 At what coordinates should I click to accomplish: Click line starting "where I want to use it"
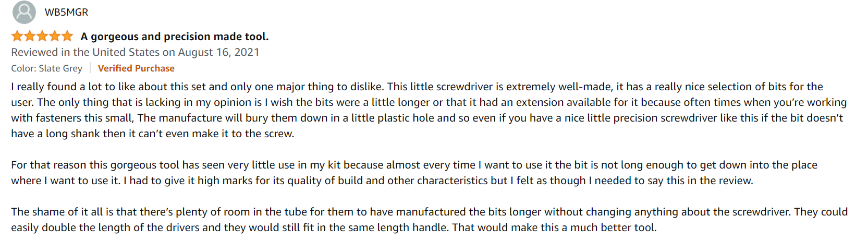(382, 181)
